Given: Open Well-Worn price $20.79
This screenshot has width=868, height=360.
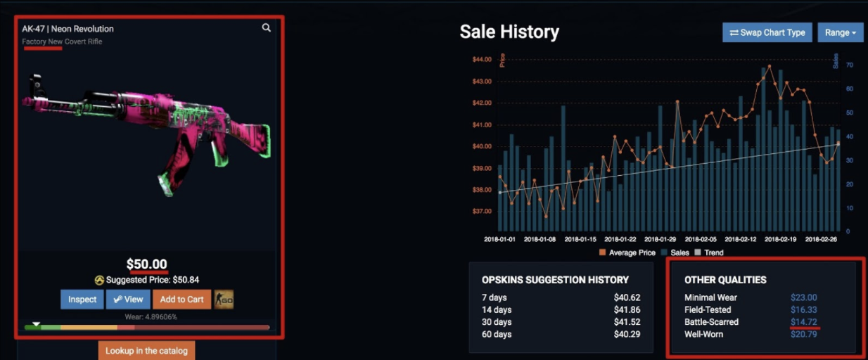Looking at the screenshot, I should pos(803,334).
